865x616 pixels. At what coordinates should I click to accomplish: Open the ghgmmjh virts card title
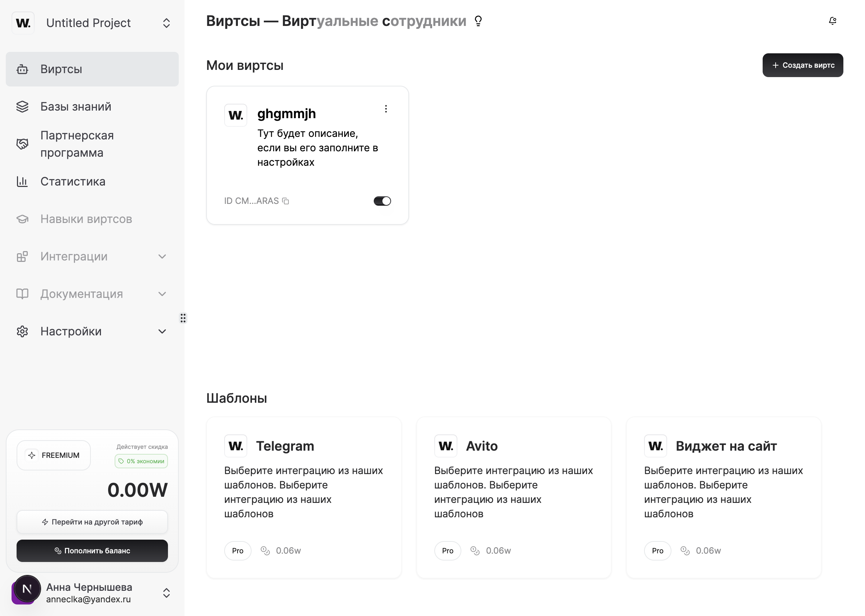pos(287,113)
